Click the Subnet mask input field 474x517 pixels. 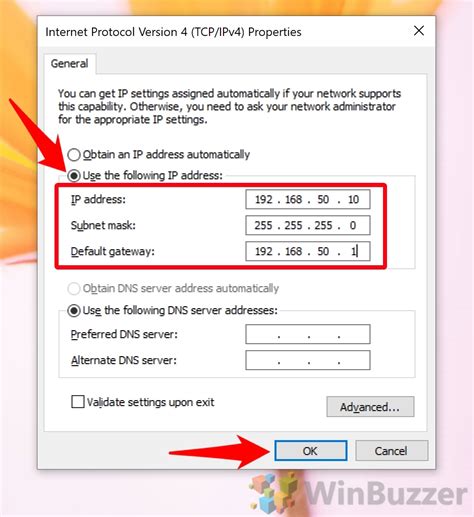(308, 225)
